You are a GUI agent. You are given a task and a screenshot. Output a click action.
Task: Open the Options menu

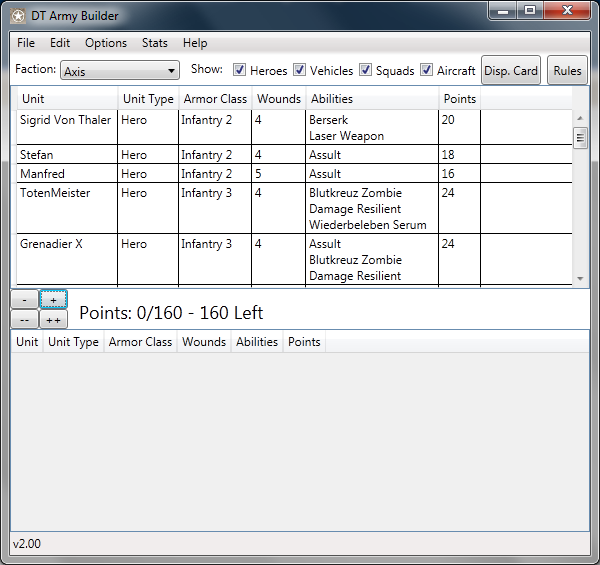pos(106,43)
